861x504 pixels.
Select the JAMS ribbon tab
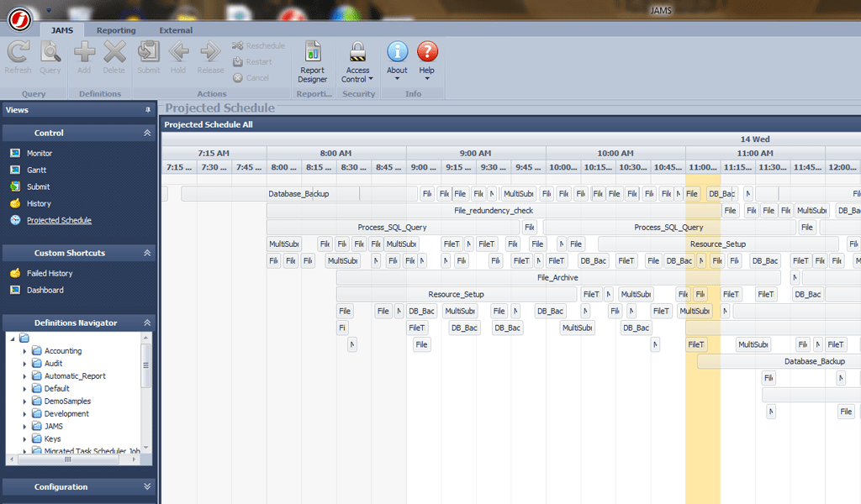coord(61,30)
